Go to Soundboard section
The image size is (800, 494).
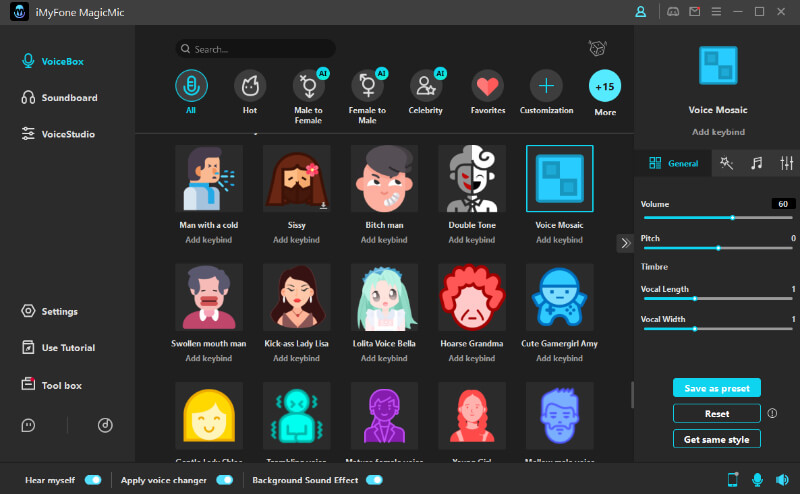click(60, 97)
